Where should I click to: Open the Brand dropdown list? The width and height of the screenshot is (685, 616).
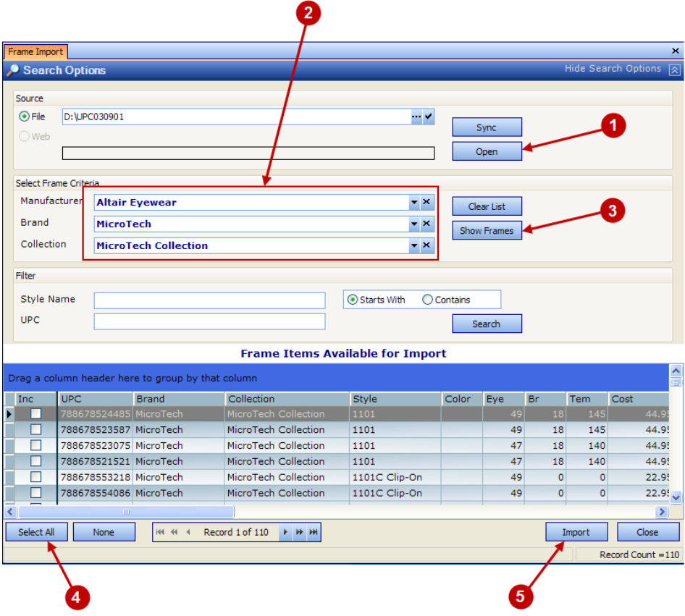[413, 224]
